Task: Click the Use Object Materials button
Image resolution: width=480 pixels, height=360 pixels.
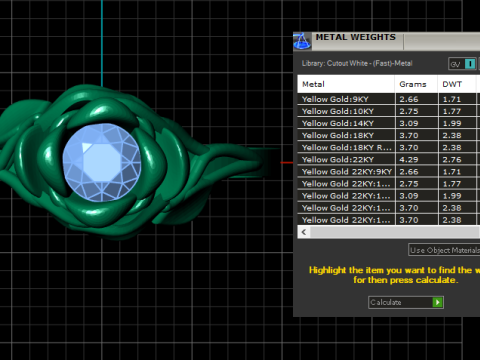Action: (x=444, y=250)
